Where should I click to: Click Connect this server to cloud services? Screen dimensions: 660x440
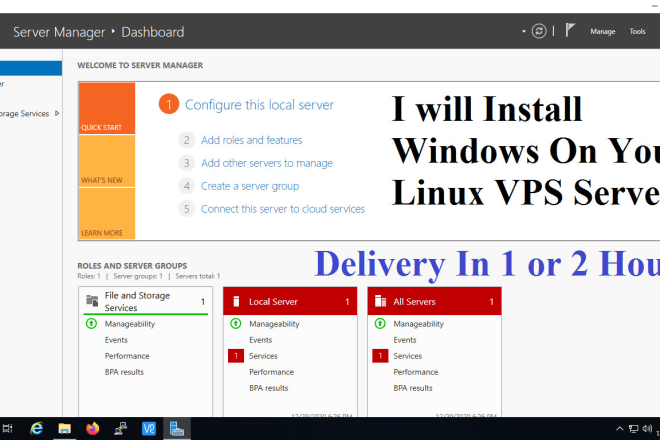[282, 209]
